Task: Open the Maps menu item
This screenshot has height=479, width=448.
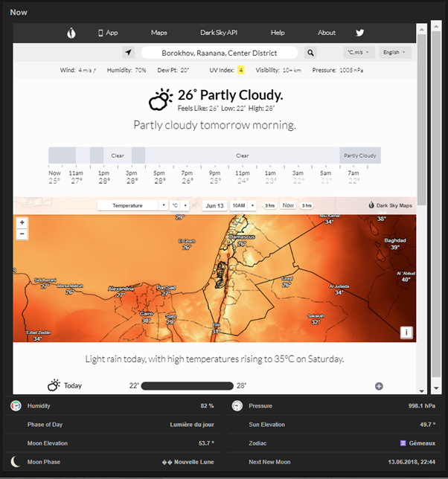Action: (x=159, y=33)
